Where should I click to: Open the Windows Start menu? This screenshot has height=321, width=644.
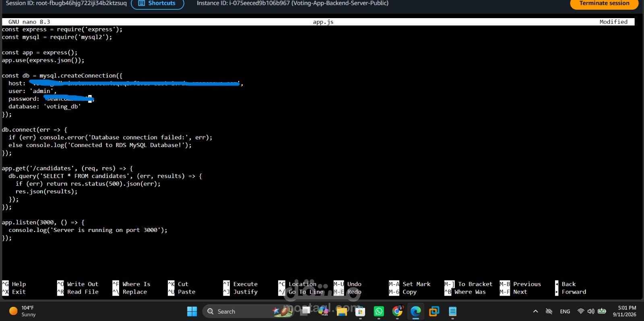192,311
